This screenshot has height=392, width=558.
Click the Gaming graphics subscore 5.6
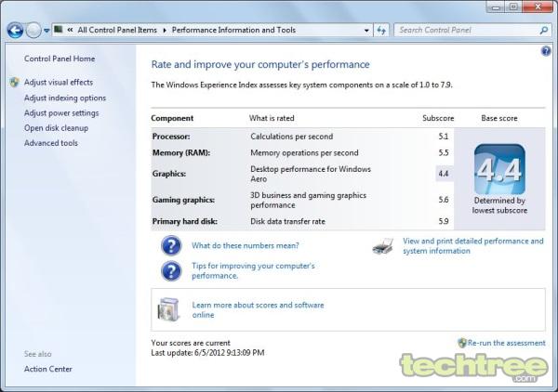click(444, 200)
